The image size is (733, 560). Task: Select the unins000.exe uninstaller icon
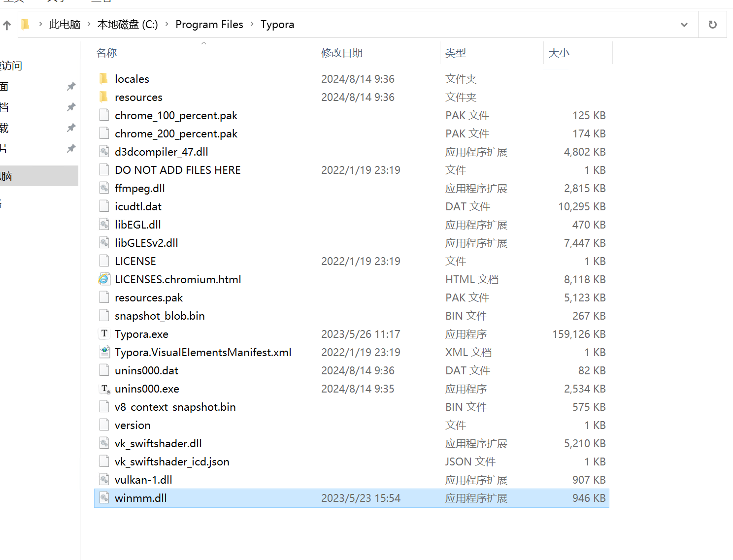pyautogui.click(x=104, y=389)
